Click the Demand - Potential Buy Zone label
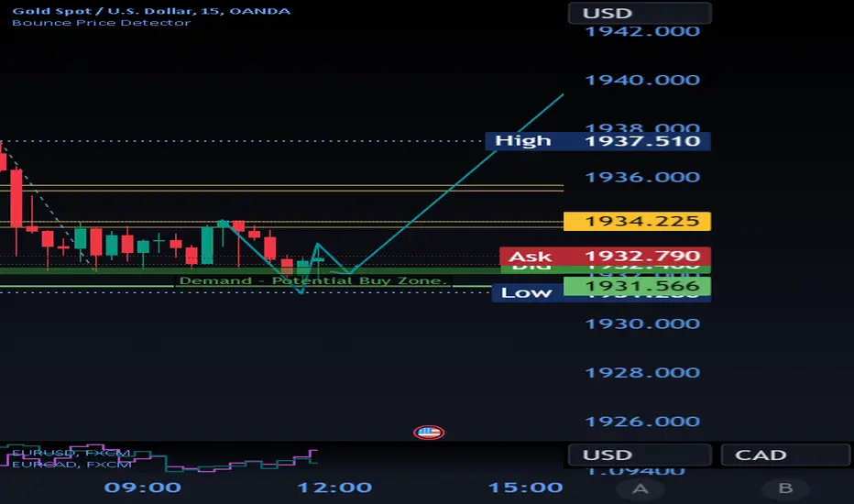Image resolution: width=854 pixels, height=504 pixels. point(313,280)
